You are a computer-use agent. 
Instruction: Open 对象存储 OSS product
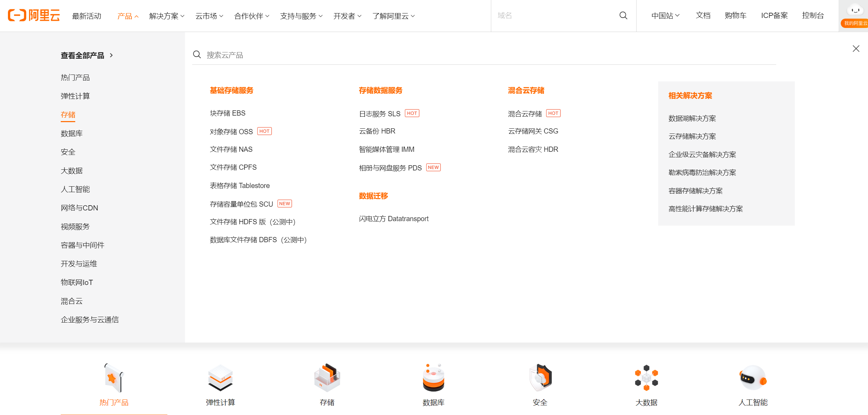[231, 131]
